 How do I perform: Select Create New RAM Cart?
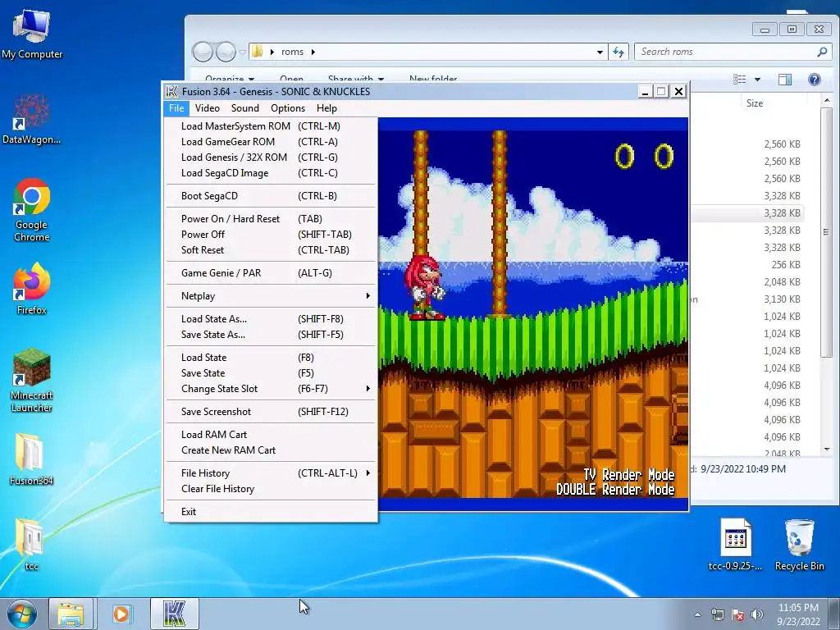pyautogui.click(x=271, y=450)
